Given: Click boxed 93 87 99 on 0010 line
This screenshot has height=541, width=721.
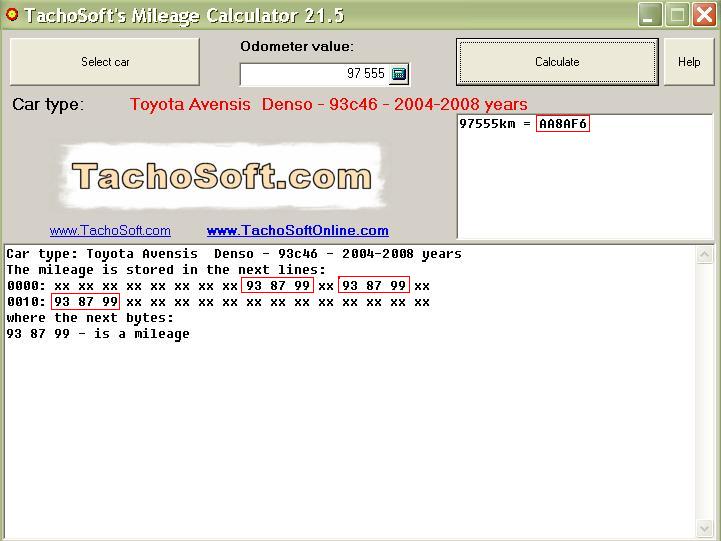Looking at the screenshot, I should click(86, 302).
